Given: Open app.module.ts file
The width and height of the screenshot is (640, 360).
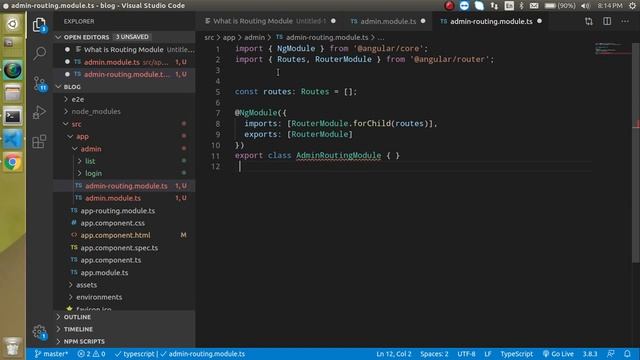Looking at the screenshot, I should [x=124, y=273].
